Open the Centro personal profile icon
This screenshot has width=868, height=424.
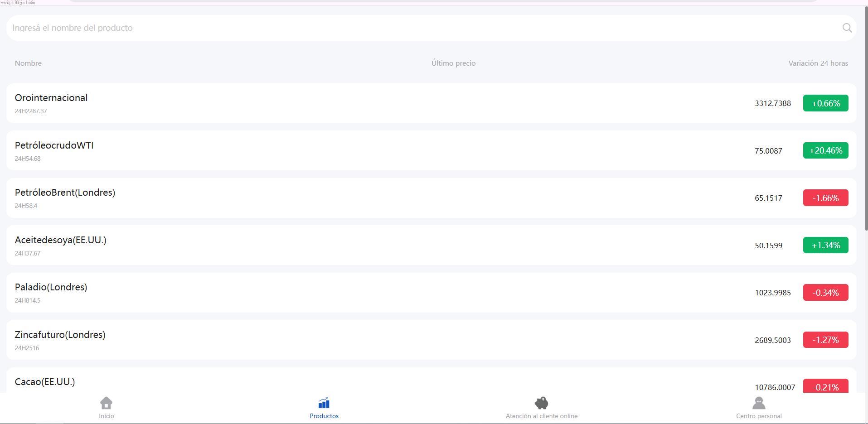pyautogui.click(x=758, y=403)
